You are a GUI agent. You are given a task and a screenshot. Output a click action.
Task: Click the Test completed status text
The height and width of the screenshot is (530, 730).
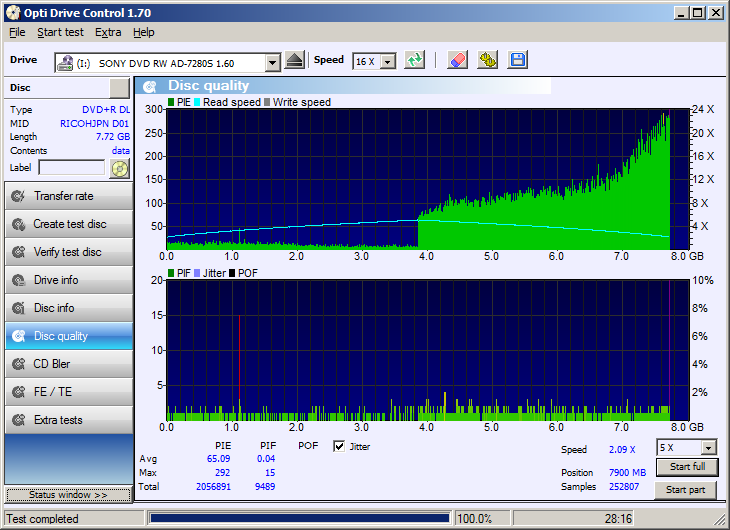coord(42,519)
